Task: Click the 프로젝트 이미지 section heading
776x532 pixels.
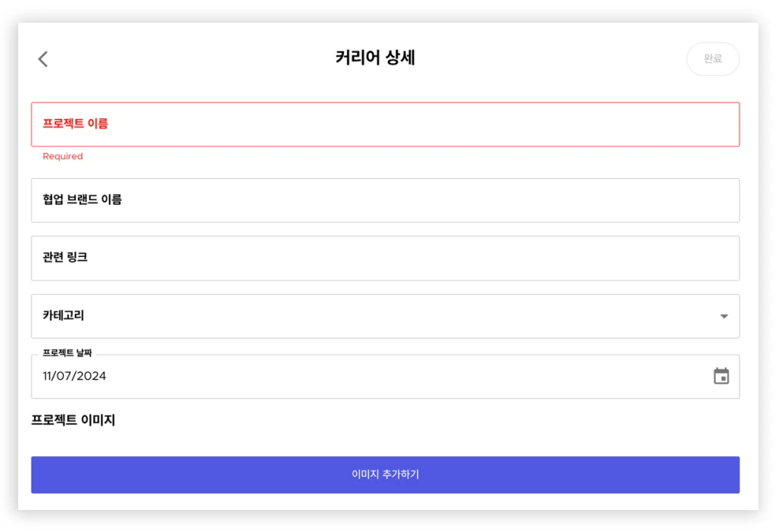Action: click(x=73, y=420)
